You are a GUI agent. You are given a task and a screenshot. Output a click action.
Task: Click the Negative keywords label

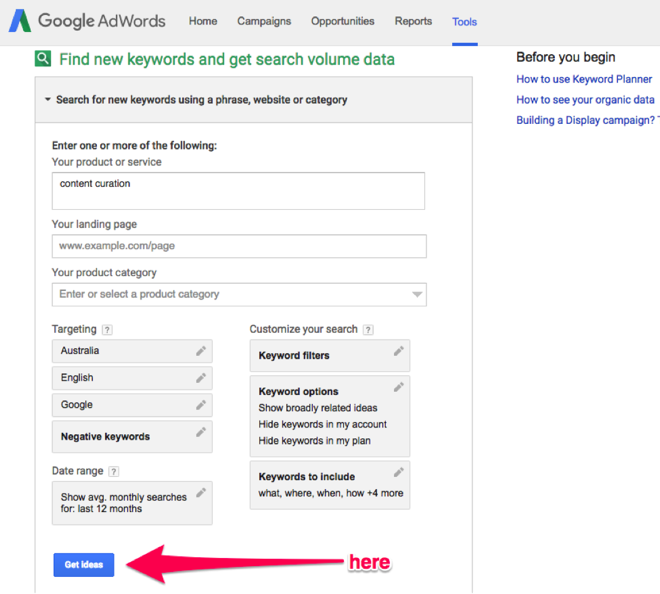[105, 437]
